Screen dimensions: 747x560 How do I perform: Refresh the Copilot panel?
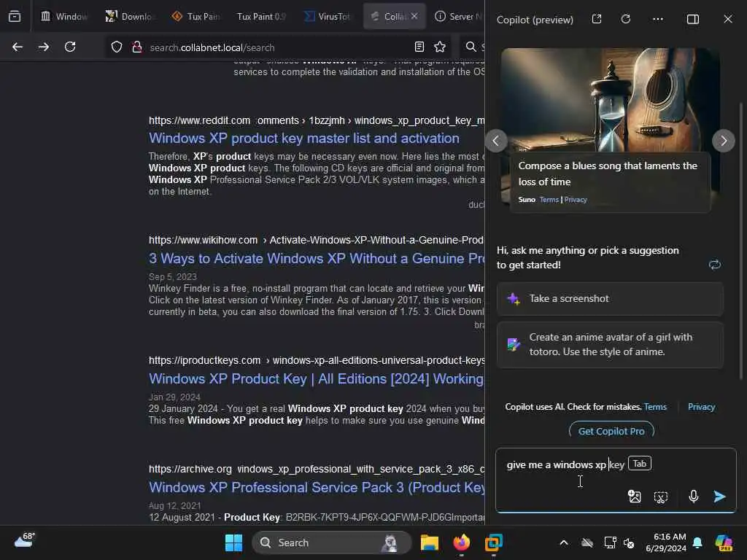click(626, 19)
